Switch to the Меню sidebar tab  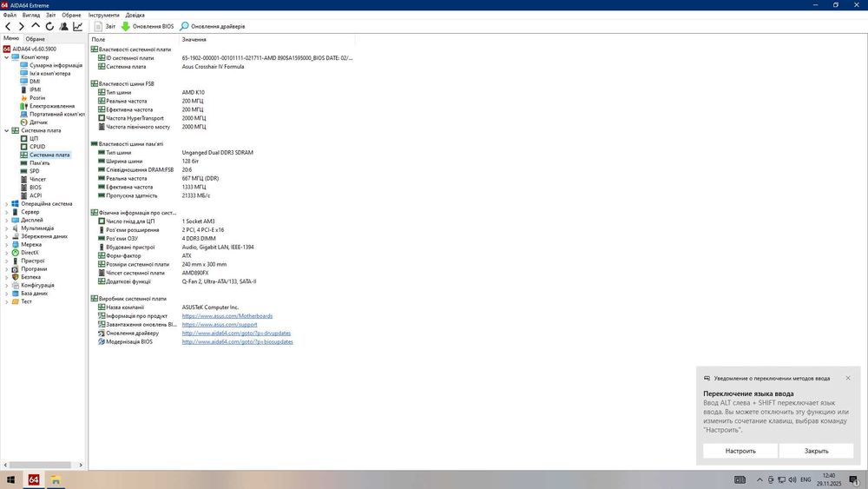(x=11, y=38)
